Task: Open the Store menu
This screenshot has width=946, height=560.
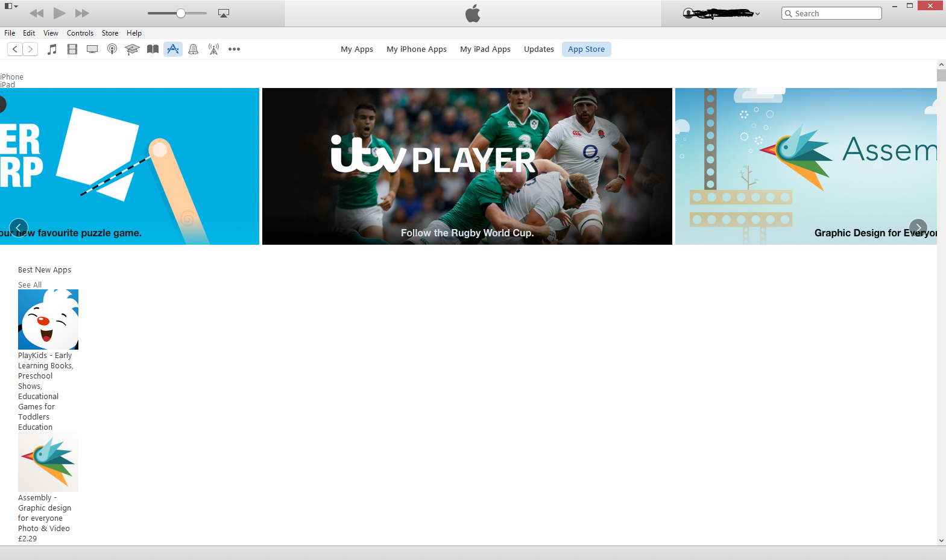Action: pyautogui.click(x=110, y=33)
